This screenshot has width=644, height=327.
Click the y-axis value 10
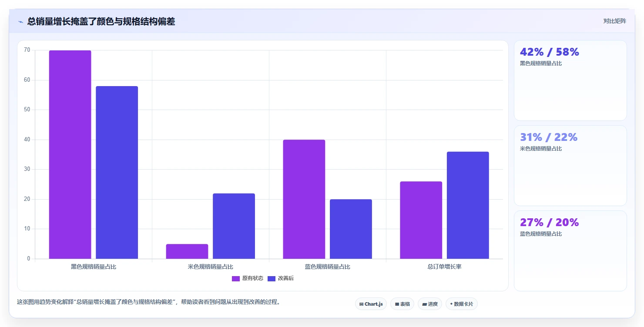coord(27,229)
